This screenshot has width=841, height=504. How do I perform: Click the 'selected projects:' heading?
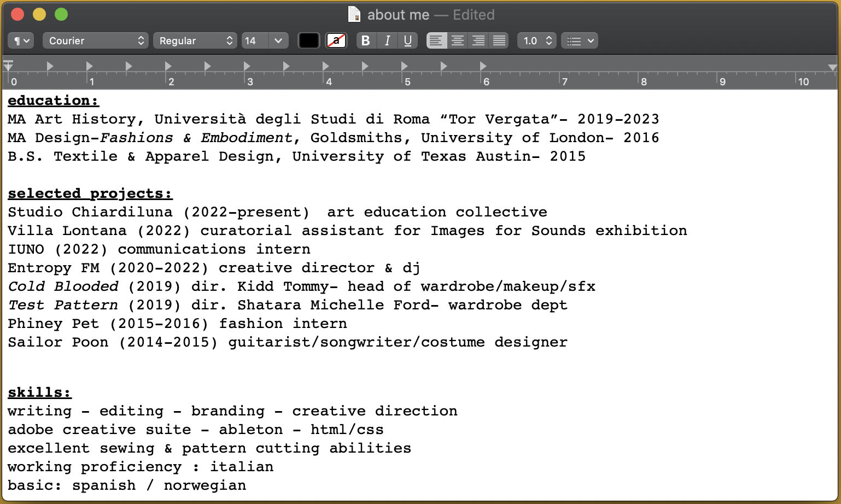click(90, 194)
